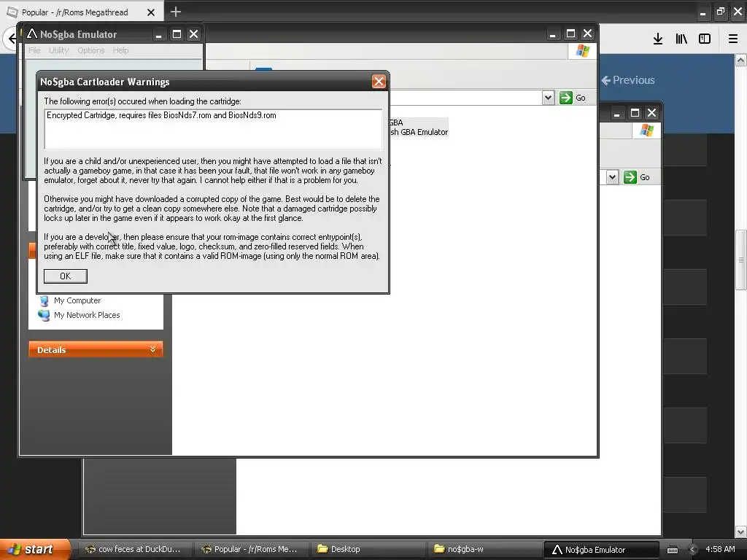The height and width of the screenshot is (560, 747).
Task: Click OK in the Cartloader Warnings dialog
Action: pyautogui.click(x=65, y=276)
